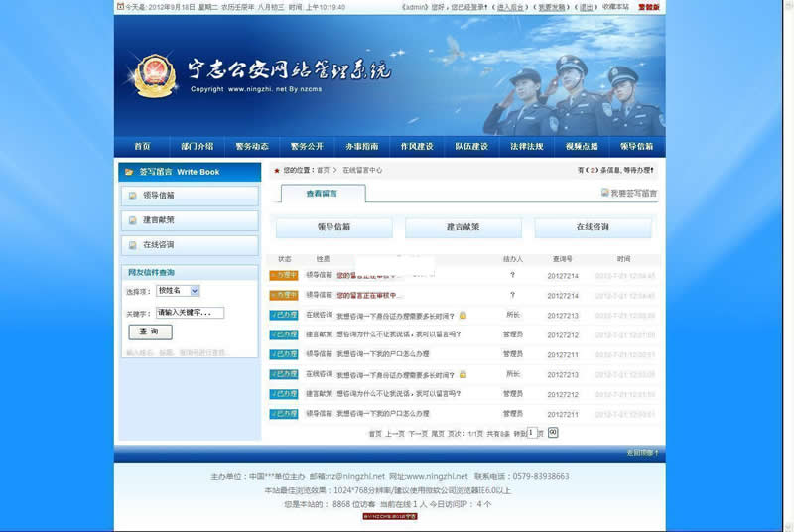The width and height of the screenshot is (794, 532).
Task: Click the 在线咨询 category button in main panel
Action: pos(593,227)
